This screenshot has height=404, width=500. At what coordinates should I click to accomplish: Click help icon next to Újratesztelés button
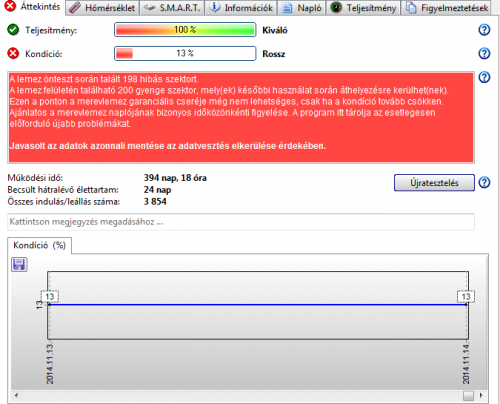pyautogui.click(x=484, y=183)
